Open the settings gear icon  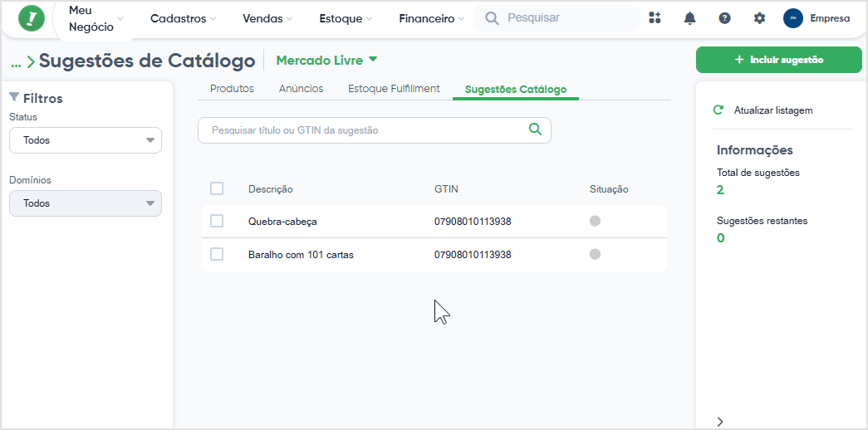click(759, 18)
